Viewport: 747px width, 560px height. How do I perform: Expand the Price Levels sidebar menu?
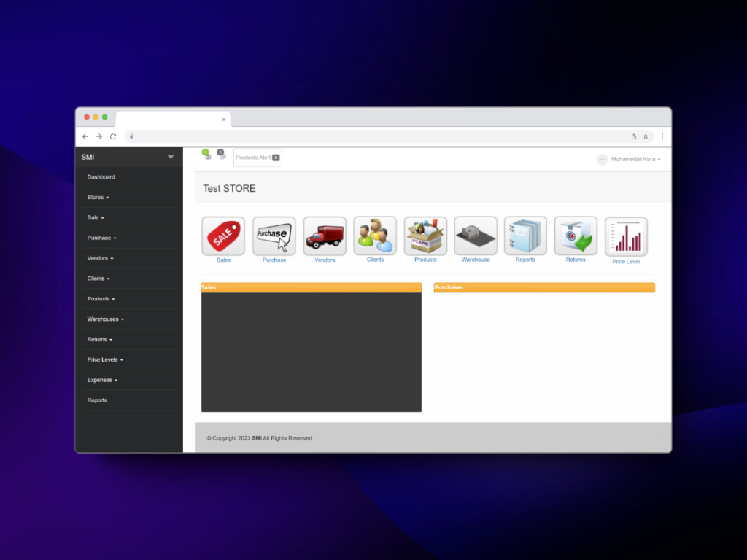(105, 360)
